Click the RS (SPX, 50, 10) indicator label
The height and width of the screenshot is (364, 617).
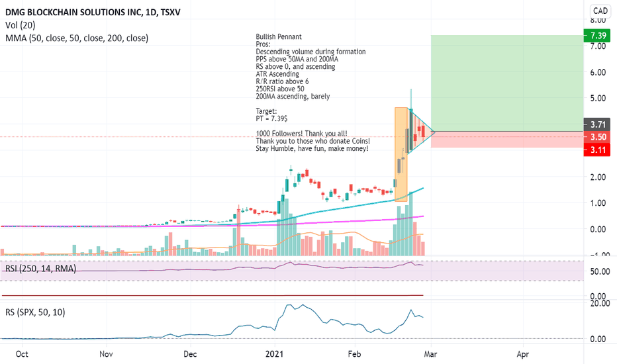click(x=35, y=312)
